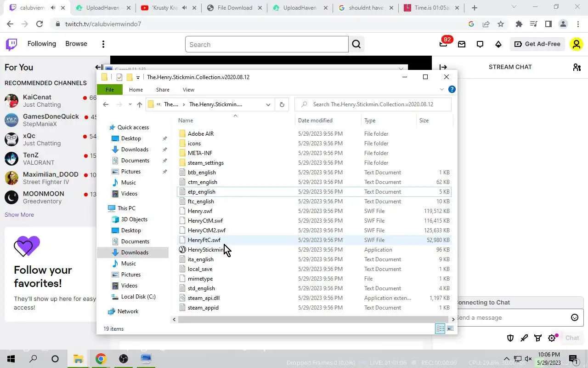
Task: Open the Twitch more options menu (three dots)
Action: click(103, 44)
